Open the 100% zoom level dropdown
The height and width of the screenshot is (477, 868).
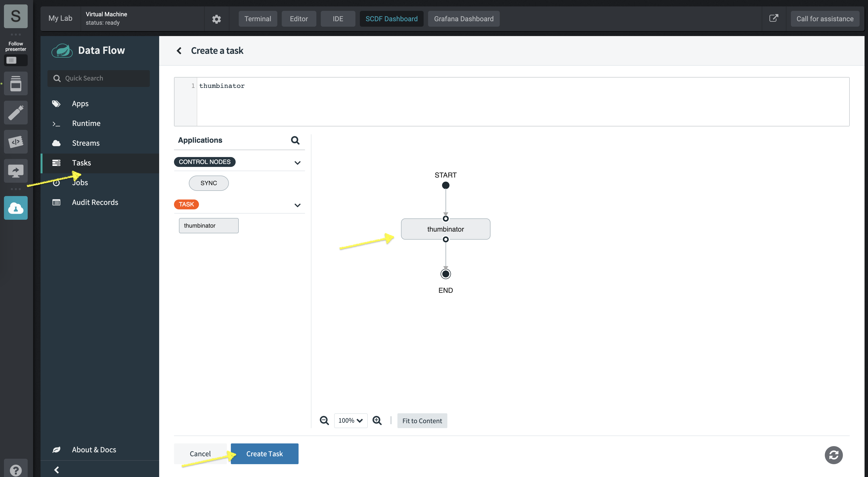(x=350, y=420)
